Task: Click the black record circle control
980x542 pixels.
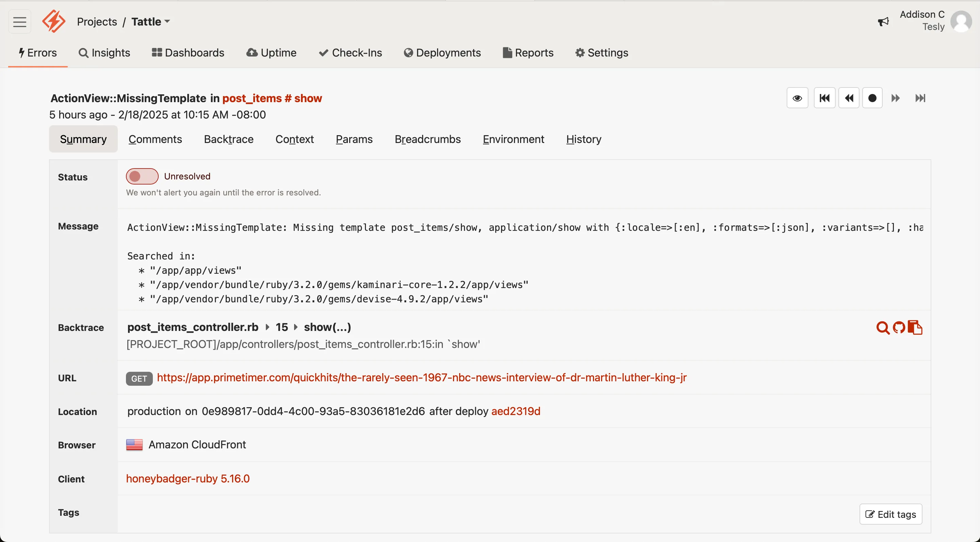Action: (x=873, y=98)
